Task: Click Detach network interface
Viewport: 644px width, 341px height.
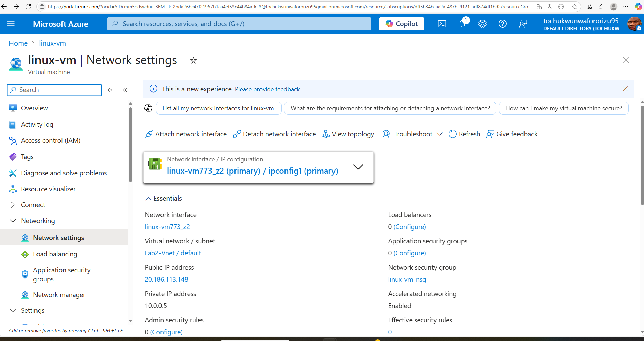Action: pyautogui.click(x=274, y=134)
